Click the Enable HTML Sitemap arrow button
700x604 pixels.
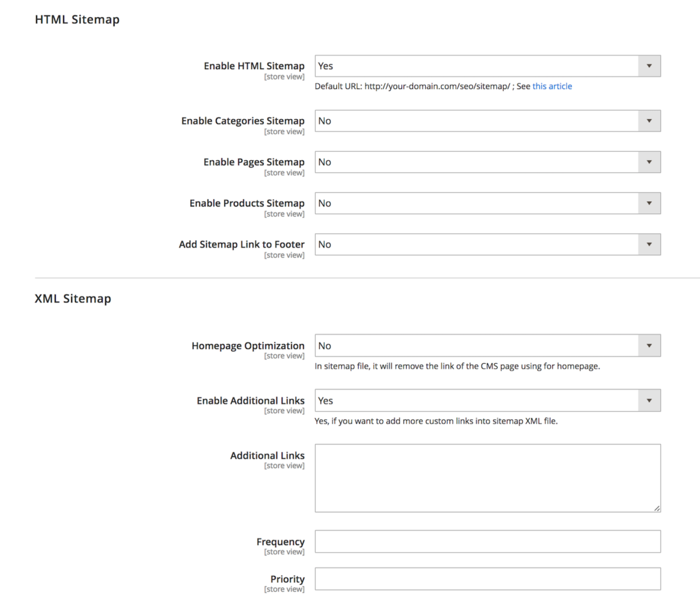coord(649,66)
